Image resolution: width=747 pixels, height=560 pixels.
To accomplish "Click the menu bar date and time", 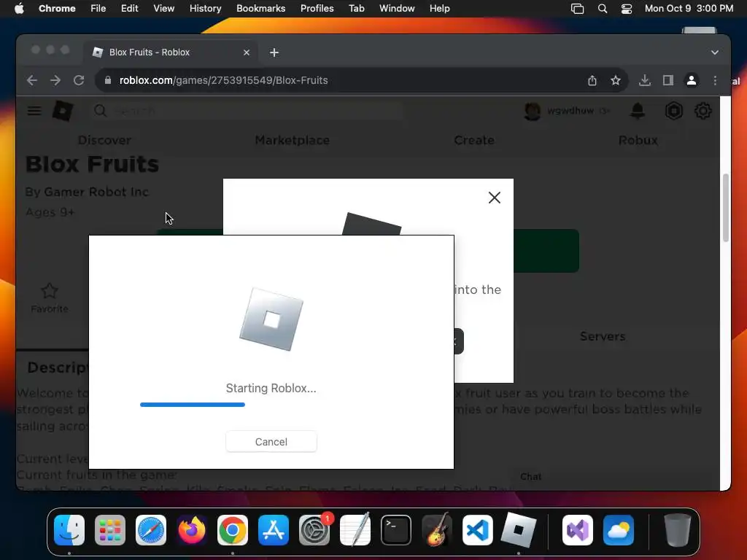I will tap(689, 9).
